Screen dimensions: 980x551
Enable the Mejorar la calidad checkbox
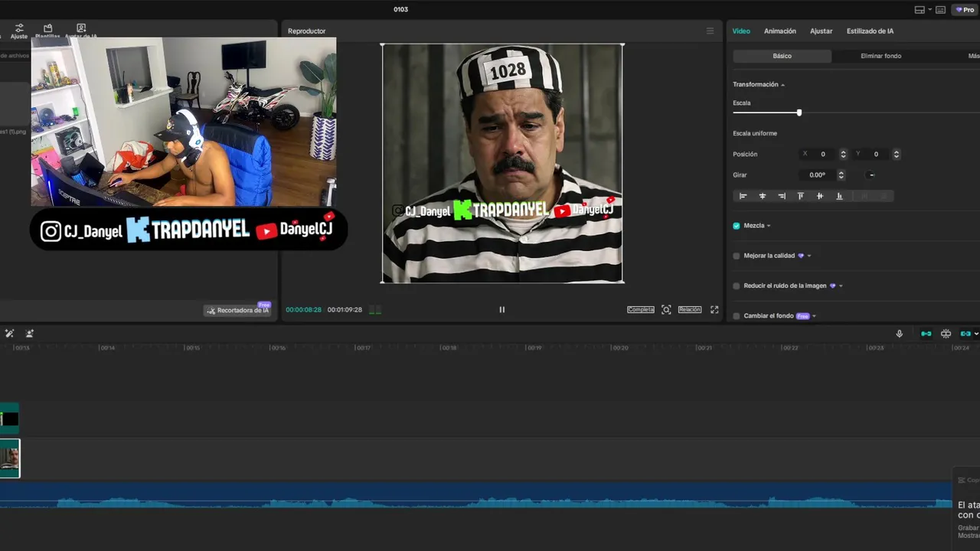(737, 256)
